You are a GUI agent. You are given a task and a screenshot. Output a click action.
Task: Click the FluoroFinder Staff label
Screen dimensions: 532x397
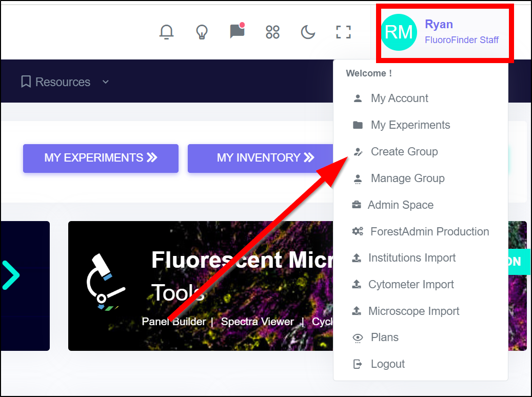click(461, 40)
